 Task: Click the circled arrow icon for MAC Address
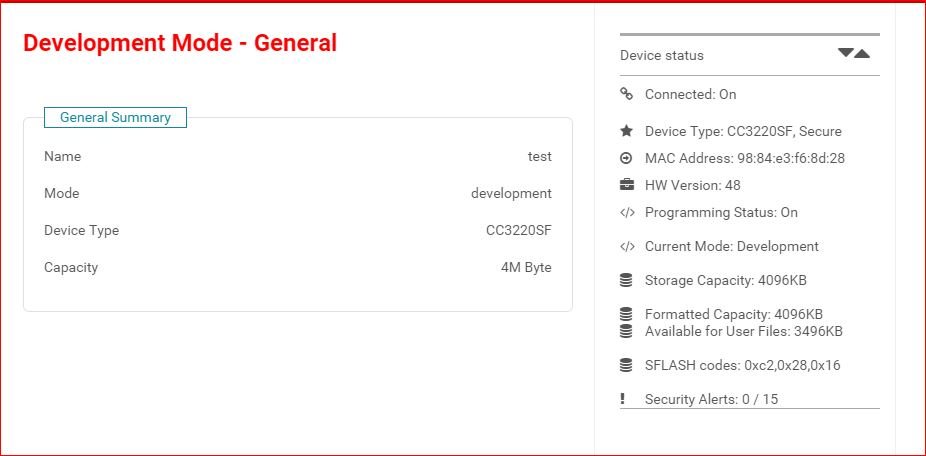coord(627,158)
